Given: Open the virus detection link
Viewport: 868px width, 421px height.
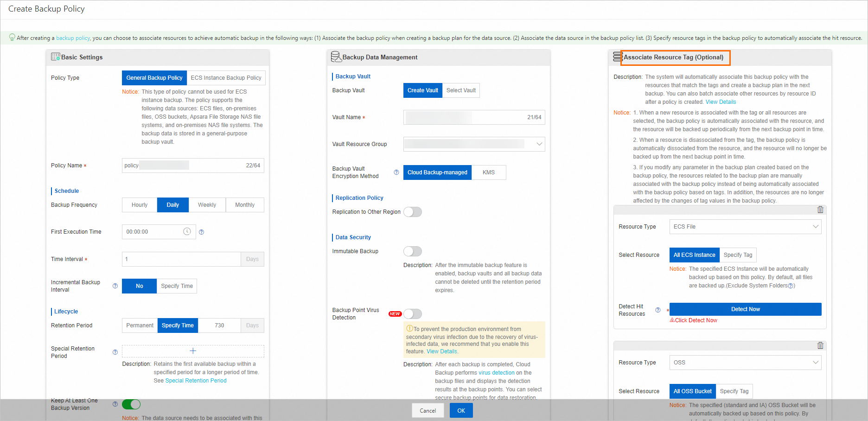Looking at the screenshot, I should [x=497, y=373].
